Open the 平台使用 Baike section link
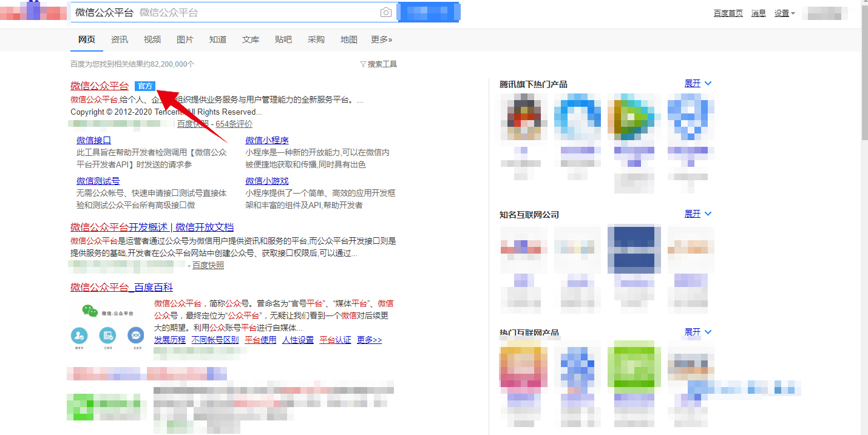868x435 pixels. [x=260, y=340]
